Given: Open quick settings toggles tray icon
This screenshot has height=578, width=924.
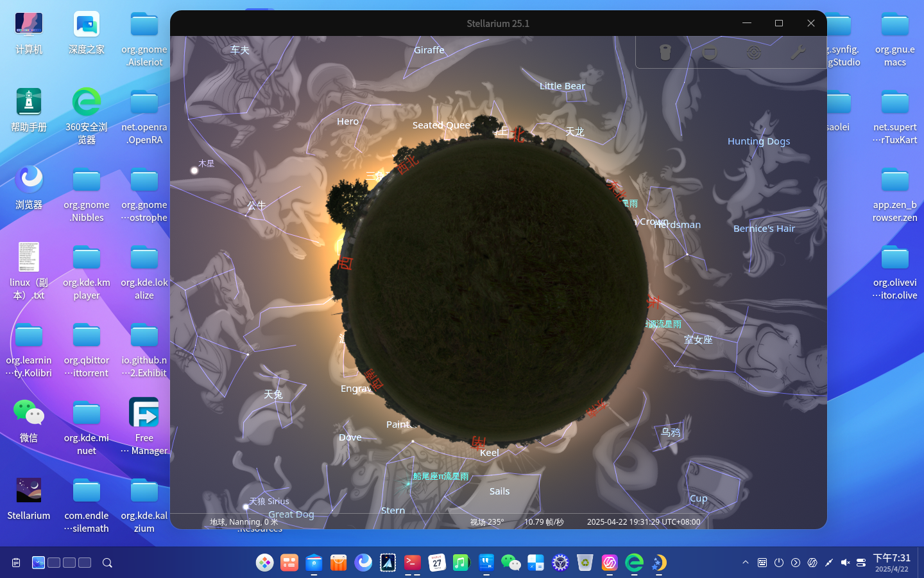Looking at the screenshot, I should coord(862,563).
